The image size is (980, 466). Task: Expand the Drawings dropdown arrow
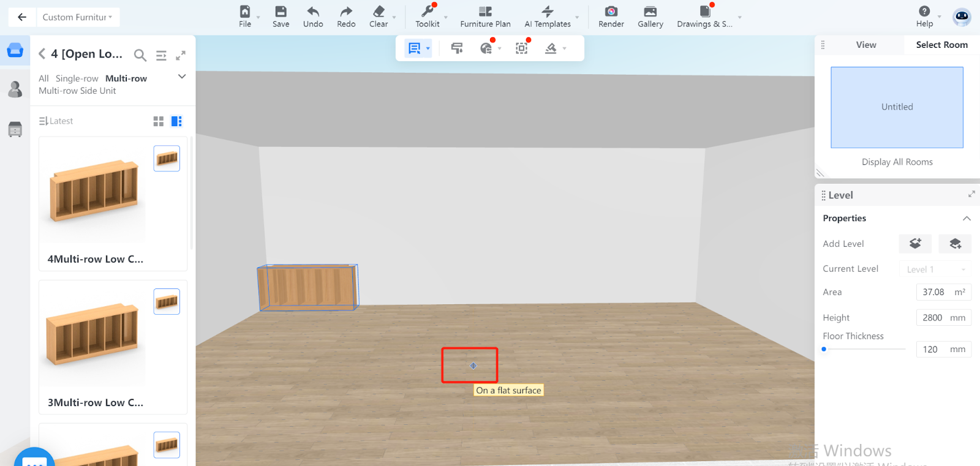click(739, 17)
